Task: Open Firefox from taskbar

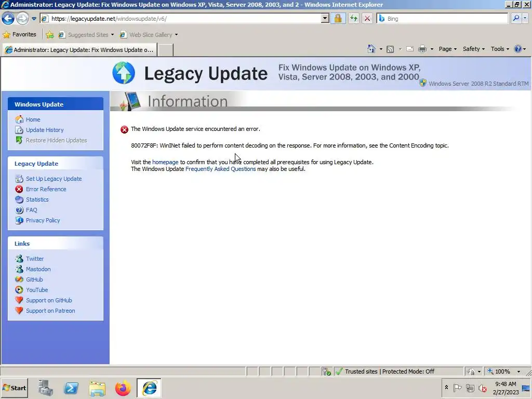Action: [x=123, y=388]
